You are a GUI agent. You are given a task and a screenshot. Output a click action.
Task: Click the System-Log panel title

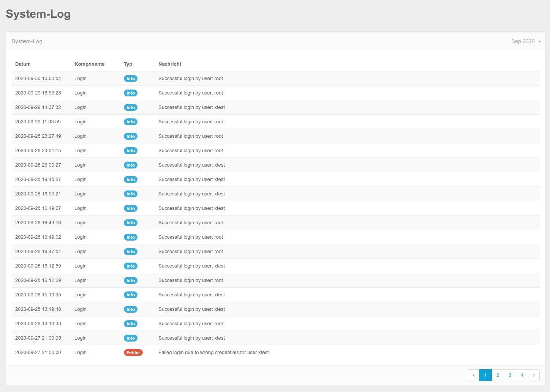tap(27, 41)
